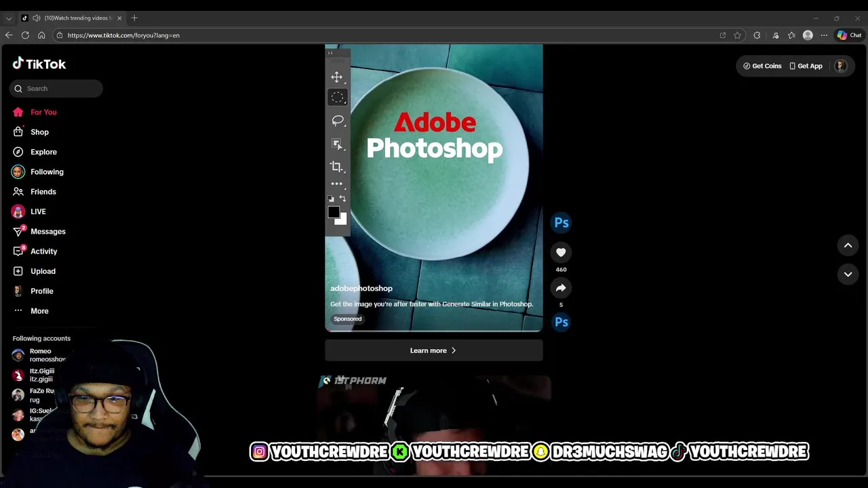Open this site in app icon

click(722, 35)
